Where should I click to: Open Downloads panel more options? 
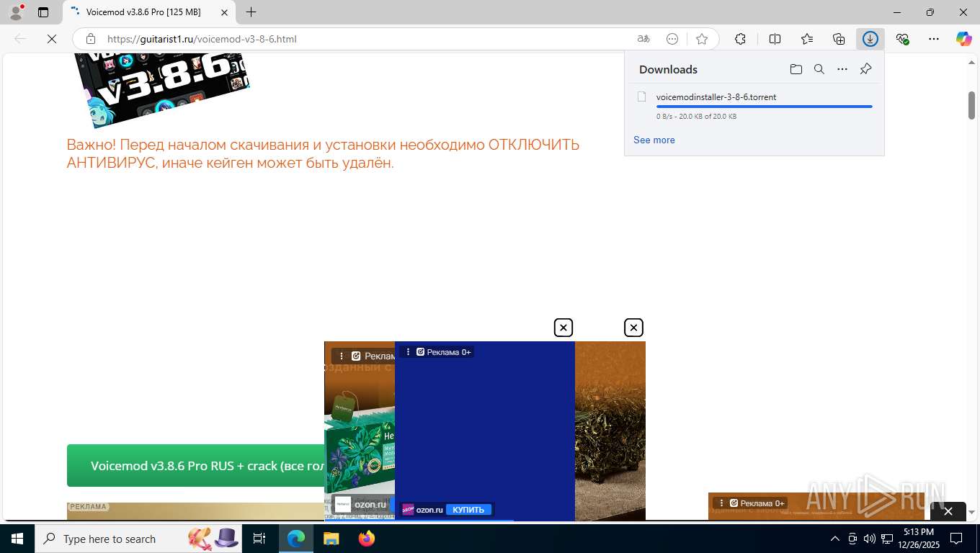pyautogui.click(x=842, y=69)
